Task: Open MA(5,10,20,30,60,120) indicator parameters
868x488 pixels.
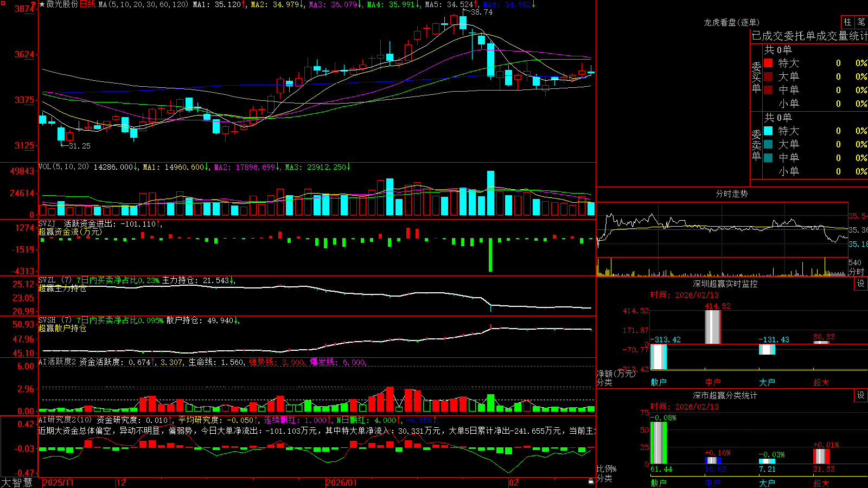Action: [x=143, y=4]
